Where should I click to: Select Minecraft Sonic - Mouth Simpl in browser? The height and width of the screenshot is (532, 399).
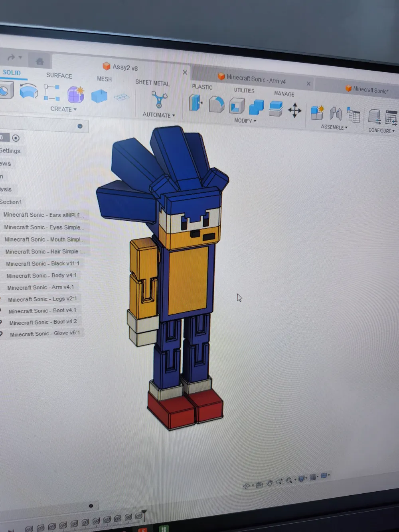[x=45, y=239]
